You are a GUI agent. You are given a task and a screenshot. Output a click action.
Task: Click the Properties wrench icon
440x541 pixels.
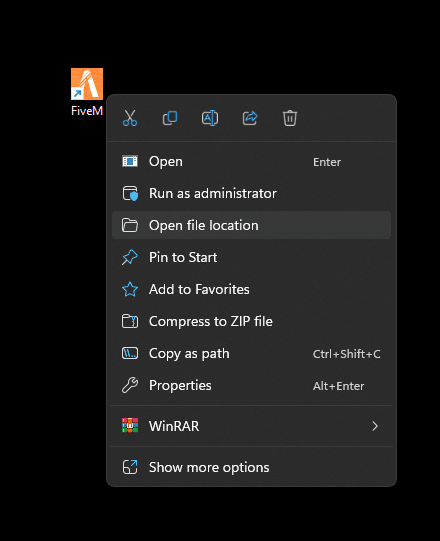point(130,385)
